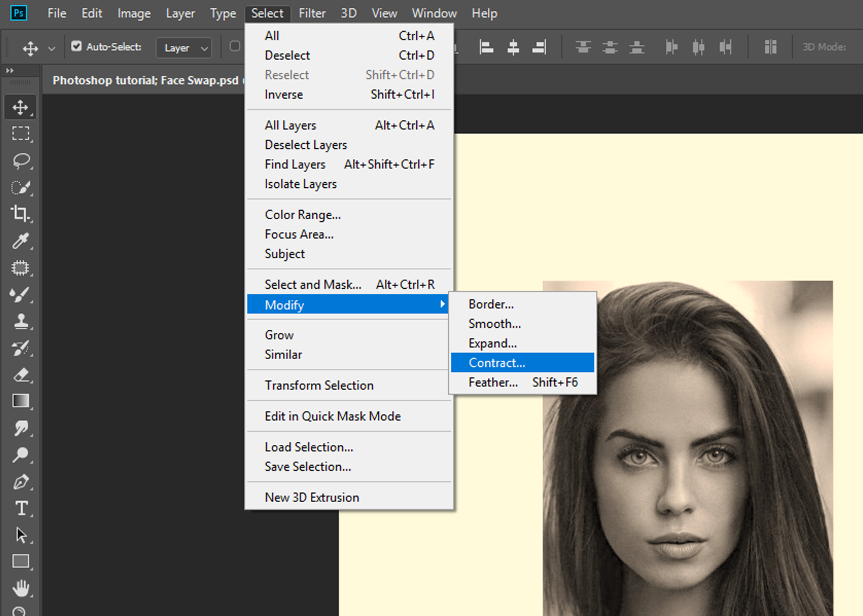Enable the Show Transform Controls checkbox

[235, 46]
